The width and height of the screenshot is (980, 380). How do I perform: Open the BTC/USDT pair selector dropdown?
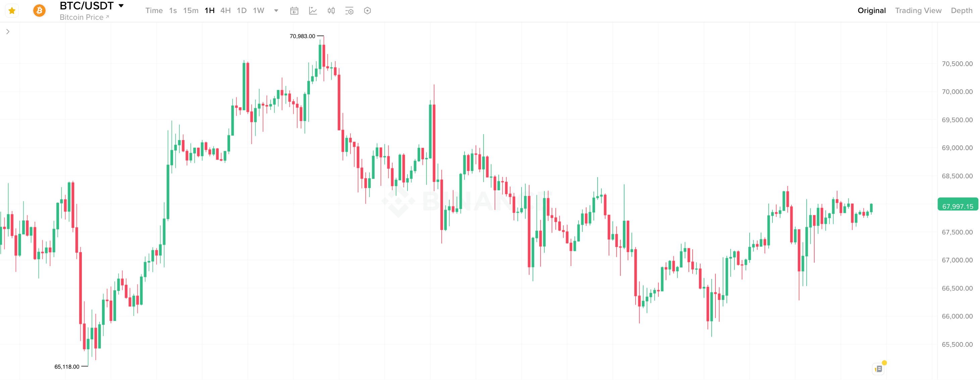121,6
